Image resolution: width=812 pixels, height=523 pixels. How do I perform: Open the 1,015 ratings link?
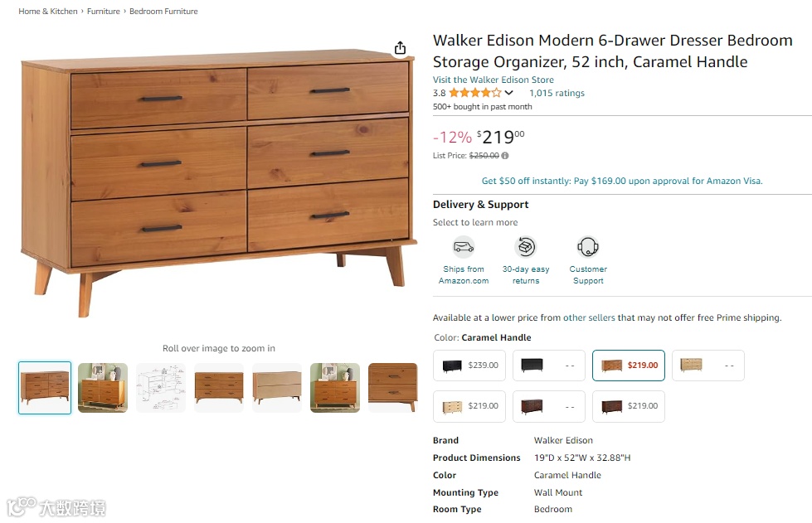[557, 93]
